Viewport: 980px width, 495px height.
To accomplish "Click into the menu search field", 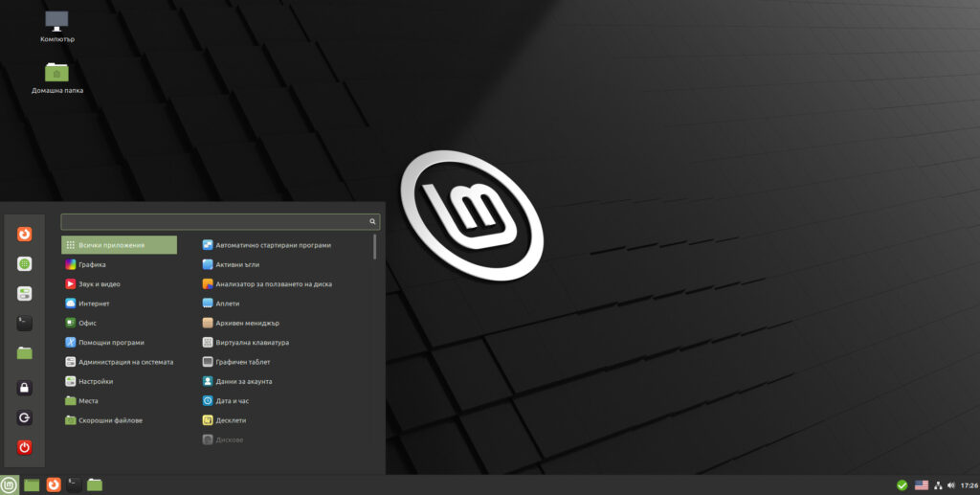I will click(x=220, y=222).
